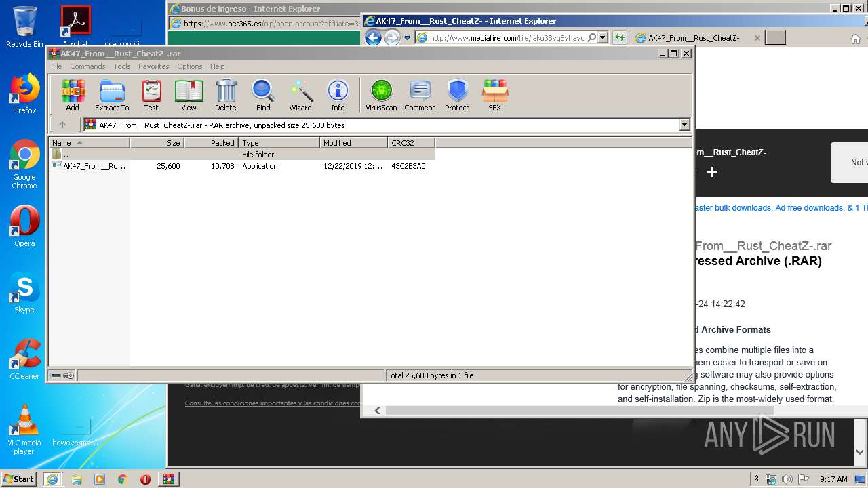
Task: Select the AK47_From__Ru... application file
Action: 89,166
